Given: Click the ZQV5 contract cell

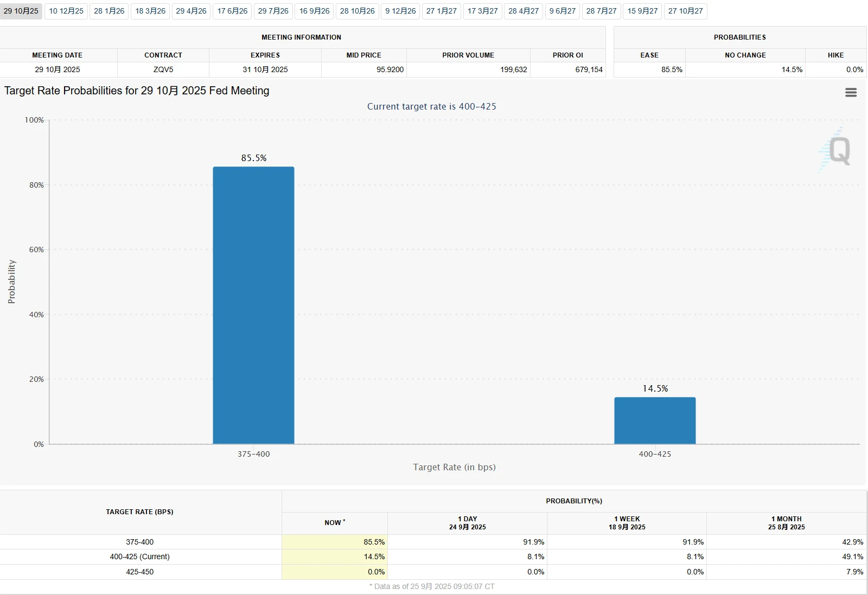Looking at the screenshot, I should [x=163, y=69].
